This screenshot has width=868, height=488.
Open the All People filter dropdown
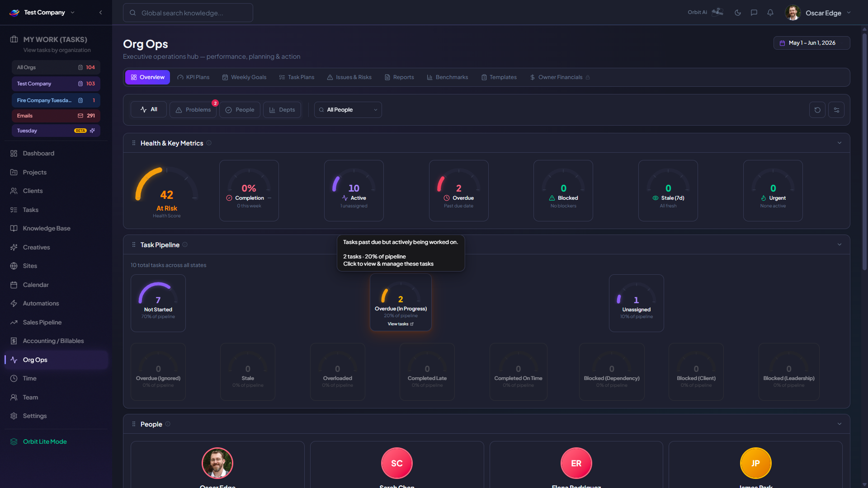(x=348, y=110)
